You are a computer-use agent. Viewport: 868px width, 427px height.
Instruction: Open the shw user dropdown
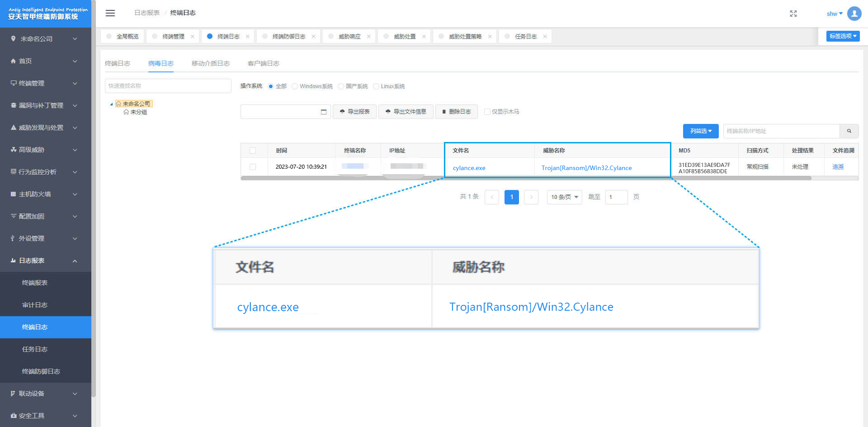[835, 14]
